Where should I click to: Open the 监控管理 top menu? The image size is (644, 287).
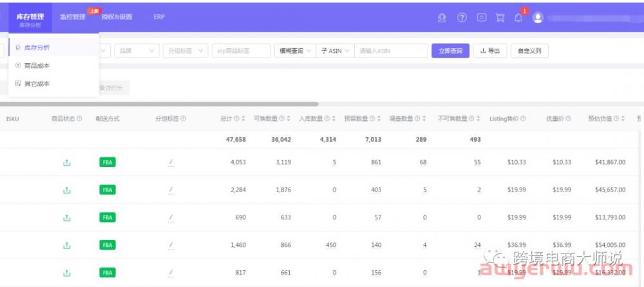coord(72,17)
